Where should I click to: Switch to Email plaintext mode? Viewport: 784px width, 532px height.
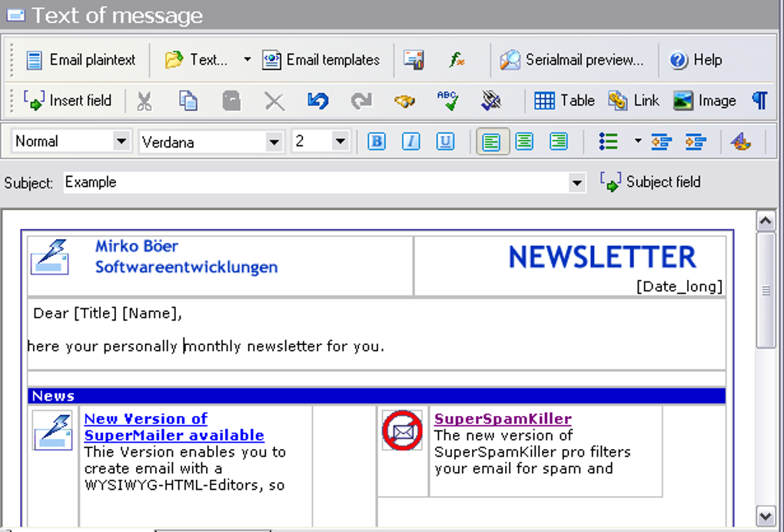tap(81, 60)
